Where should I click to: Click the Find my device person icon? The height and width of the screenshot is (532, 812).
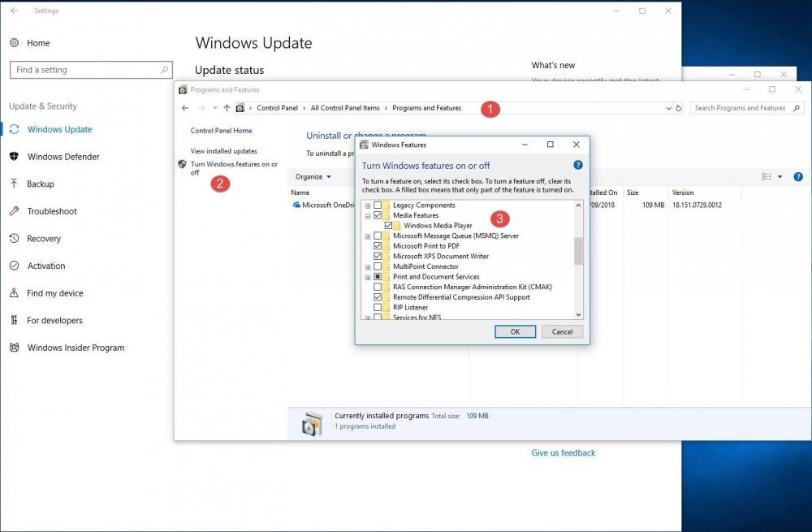point(15,293)
